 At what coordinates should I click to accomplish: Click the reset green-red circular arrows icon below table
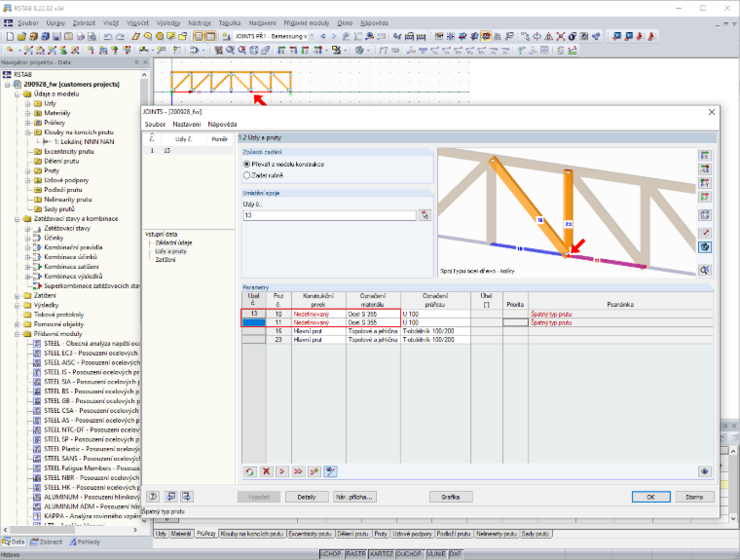click(250, 471)
